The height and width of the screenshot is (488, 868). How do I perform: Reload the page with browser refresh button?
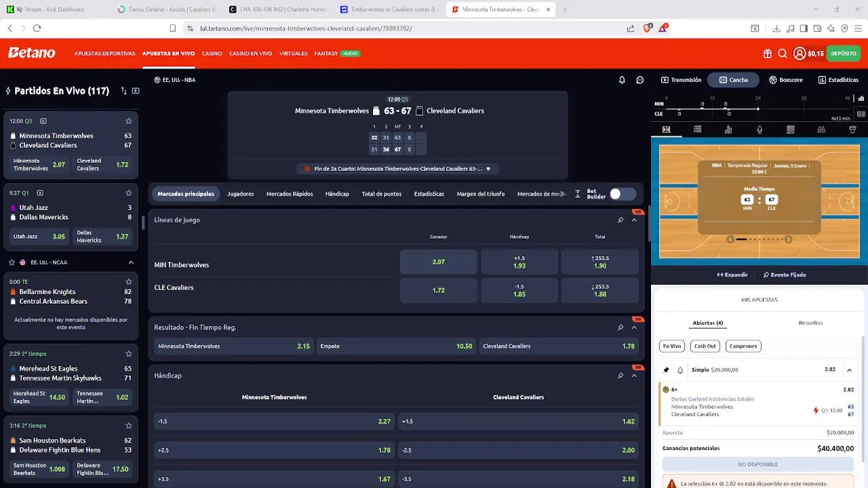(x=37, y=28)
